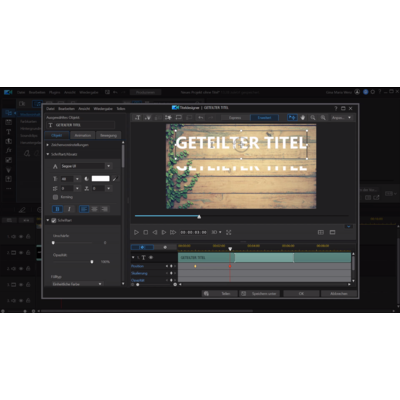
Task: Click the help question mark in Title Designer
Action: 336,108
